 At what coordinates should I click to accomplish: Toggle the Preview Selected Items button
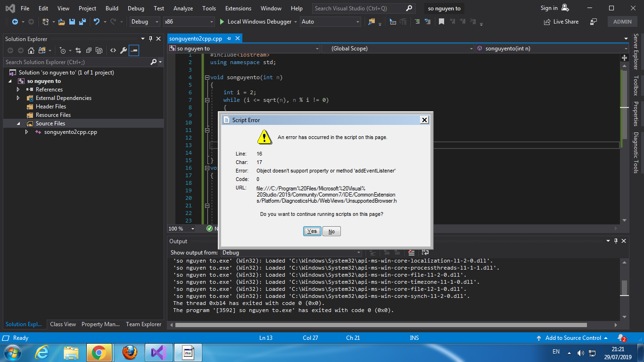point(134,50)
